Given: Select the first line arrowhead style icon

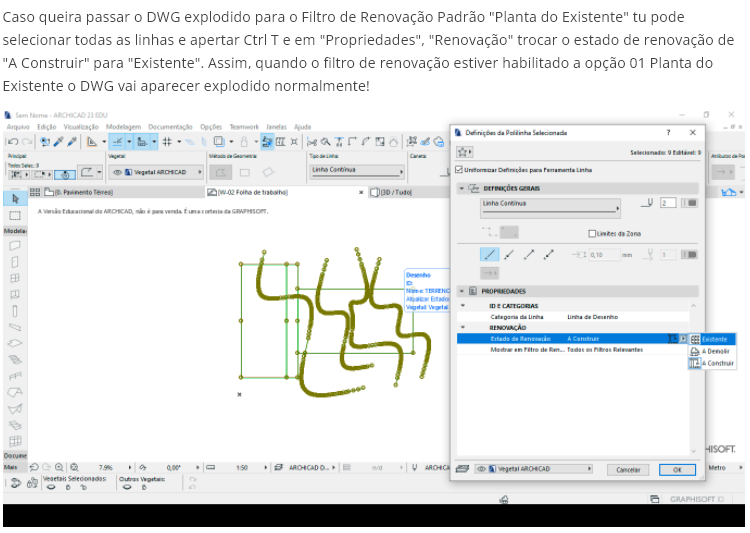Looking at the screenshot, I should tap(489, 255).
